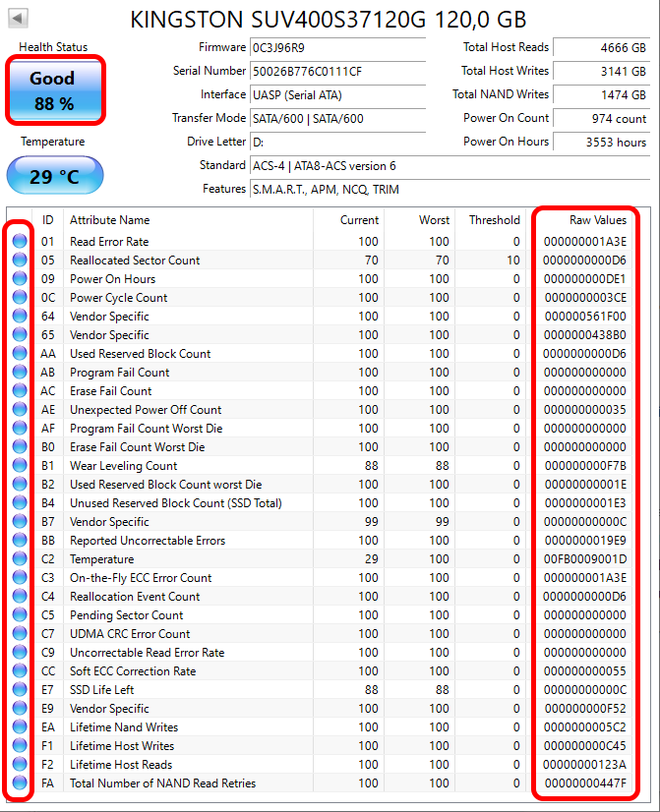Click the status orb for ID 65 Vendor Specific
This screenshot has height=812, width=660.
coord(20,334)
